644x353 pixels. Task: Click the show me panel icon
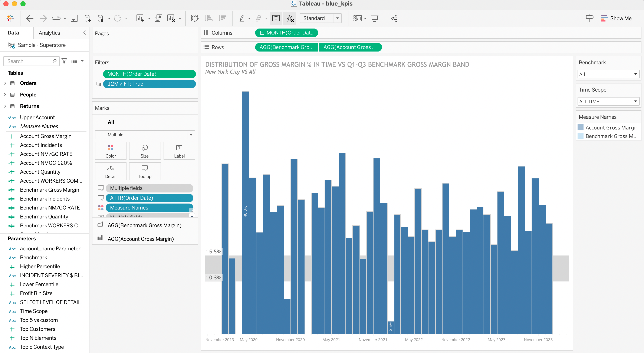(x=604, y=18)
